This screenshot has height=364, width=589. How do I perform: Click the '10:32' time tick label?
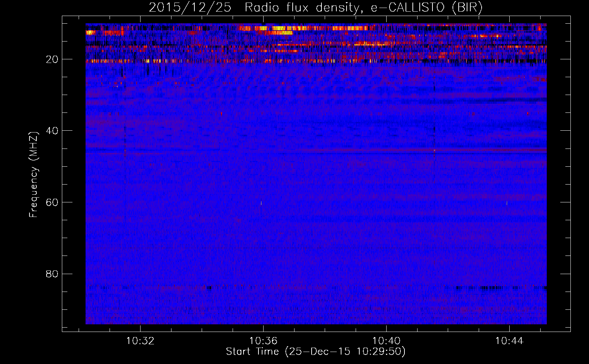pyautogui.click(x=140, y=341)
